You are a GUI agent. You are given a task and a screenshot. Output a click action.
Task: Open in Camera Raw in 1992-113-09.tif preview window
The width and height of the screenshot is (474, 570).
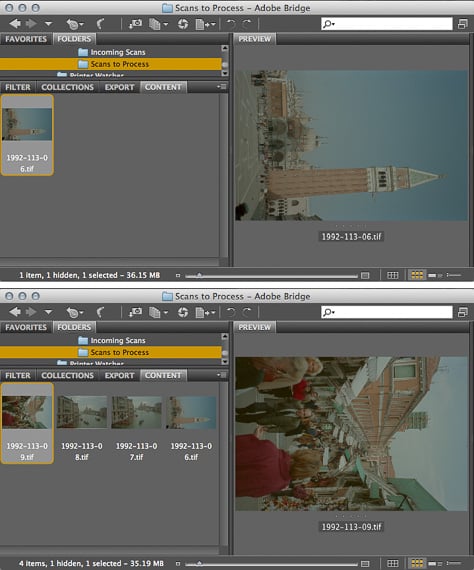click(183, 312)
